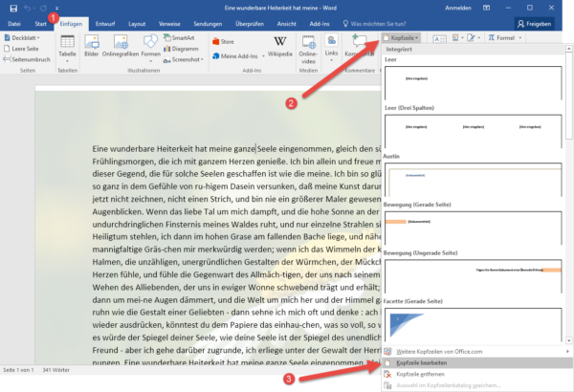
Task: Open the ribbon display options icon
Action: (x=486, y=8)
